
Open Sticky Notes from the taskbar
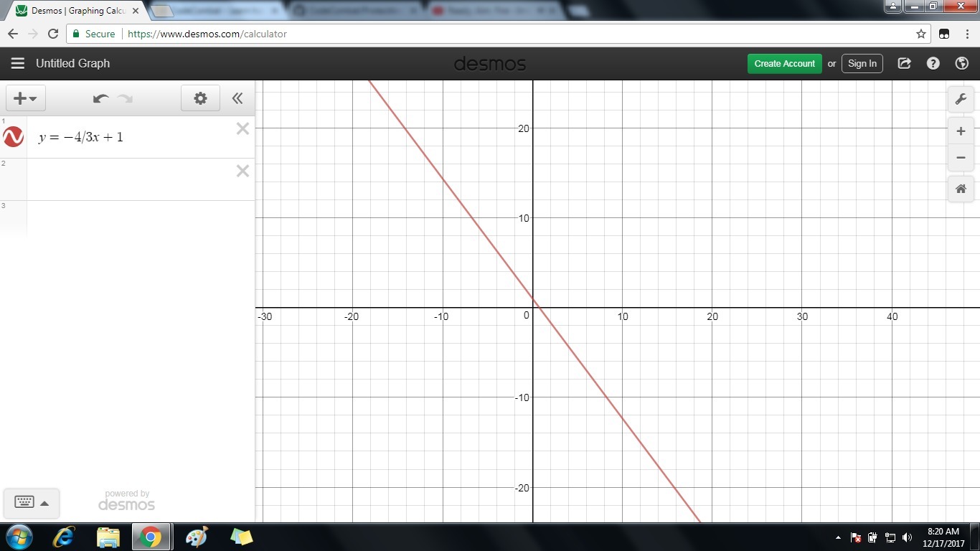coord(241,537)
